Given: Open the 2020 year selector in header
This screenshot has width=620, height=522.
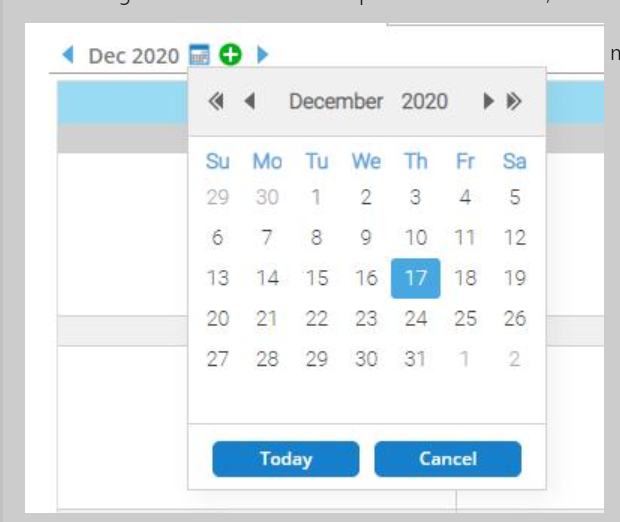Looking at the screenshot, I should (x=425, y=101).
